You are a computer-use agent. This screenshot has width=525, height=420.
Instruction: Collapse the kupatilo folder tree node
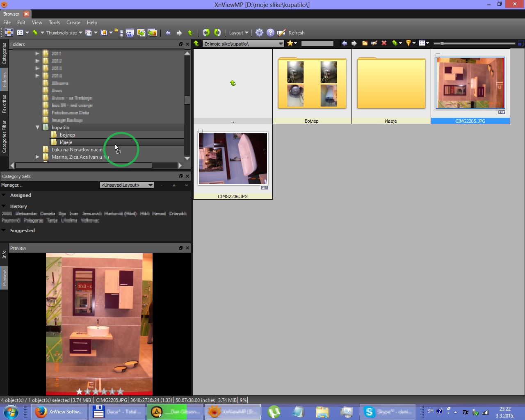tap(38, 128)
